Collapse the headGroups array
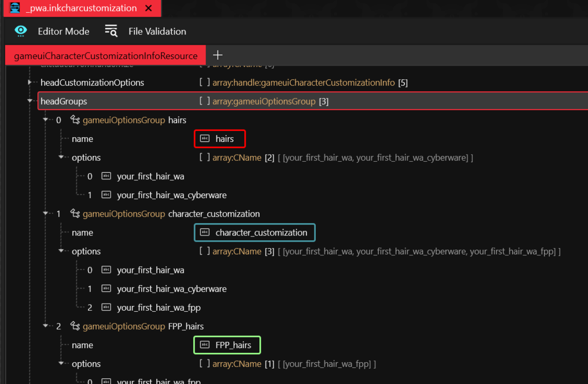Screen dimensions: 588x384 point(30,101)
